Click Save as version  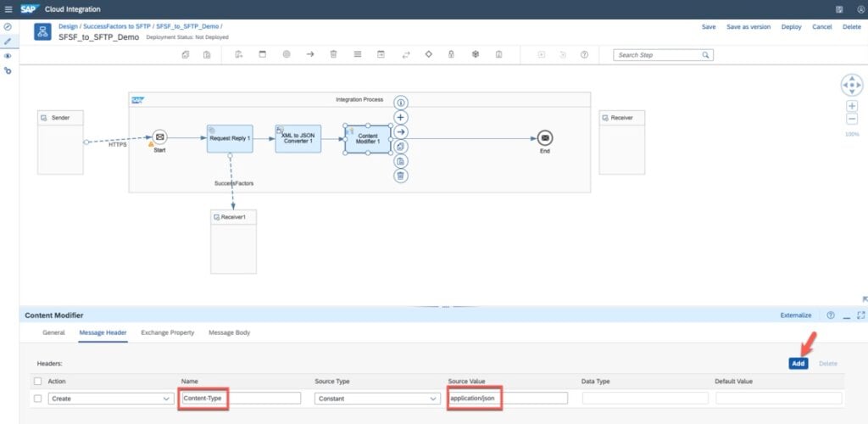coord(748,26)
